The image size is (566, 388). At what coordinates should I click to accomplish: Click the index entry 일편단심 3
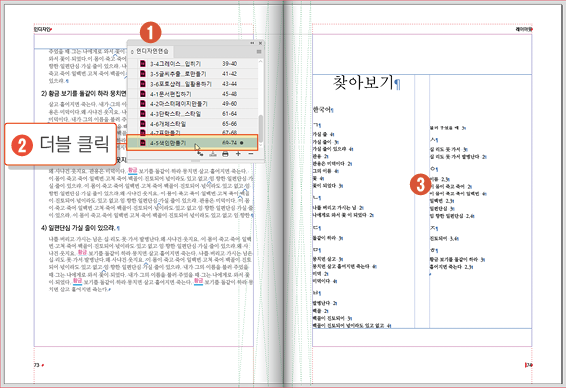click(x=441, y=209)
